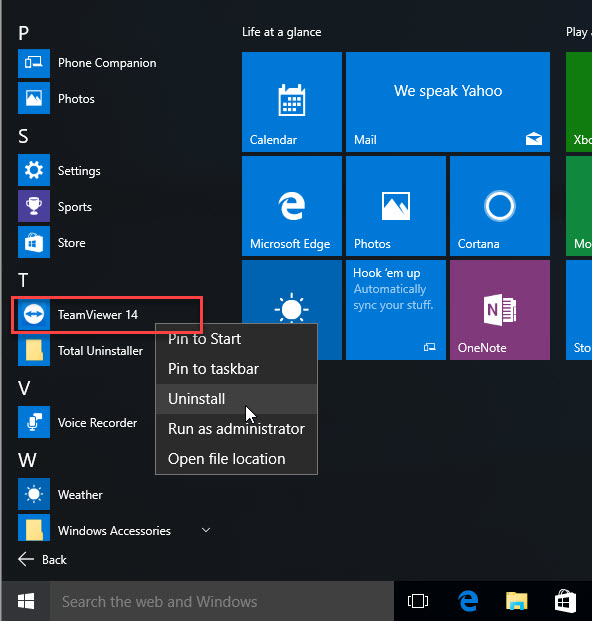Open the Settings gear icon
The height and width of the screenshot is (621, 592).
point(34,170)
